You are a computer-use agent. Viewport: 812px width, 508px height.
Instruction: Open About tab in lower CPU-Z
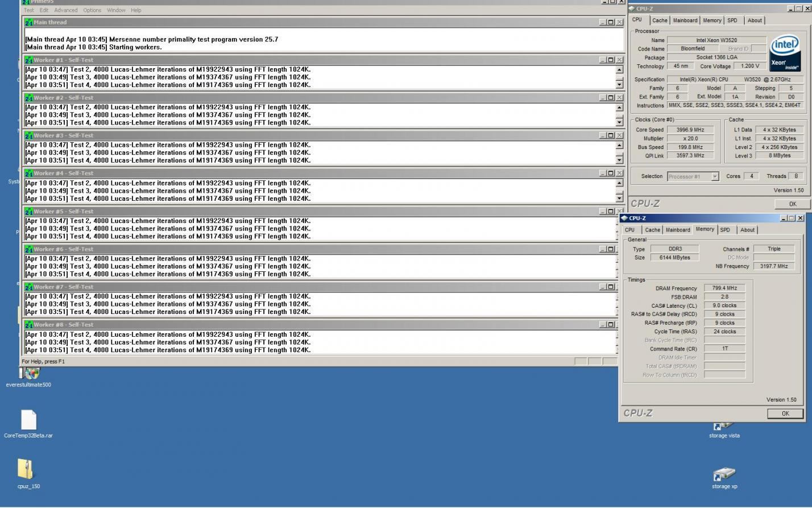(x=747, y=230)
